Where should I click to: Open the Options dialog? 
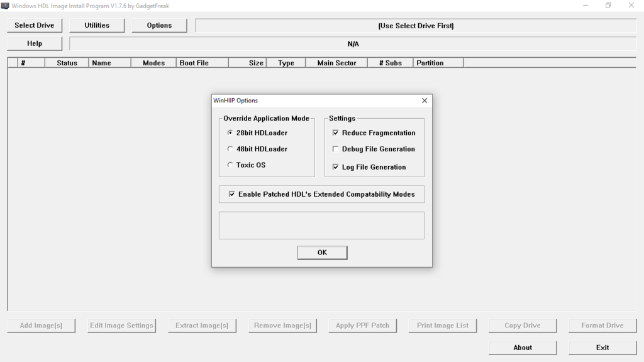(159, 25)
